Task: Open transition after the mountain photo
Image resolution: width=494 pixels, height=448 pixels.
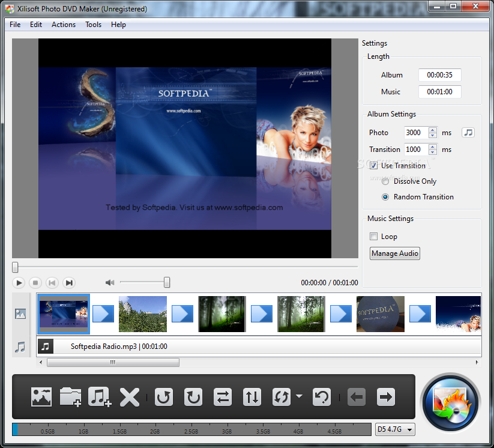Action: pos(182,313)
